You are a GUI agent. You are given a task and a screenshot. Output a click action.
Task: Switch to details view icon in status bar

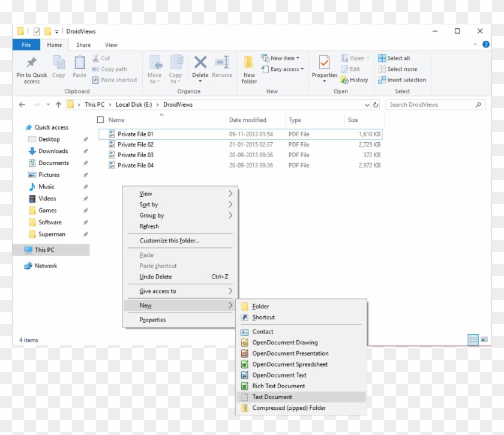point(473,340)
